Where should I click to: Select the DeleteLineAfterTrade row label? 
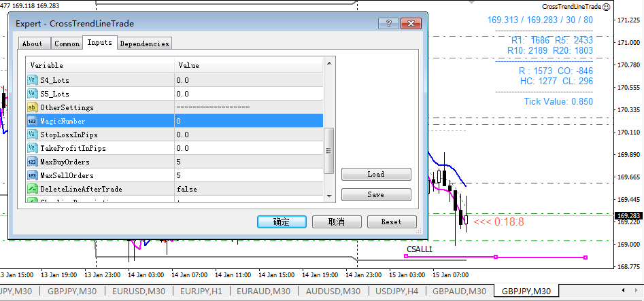click(x=82, y=189)
